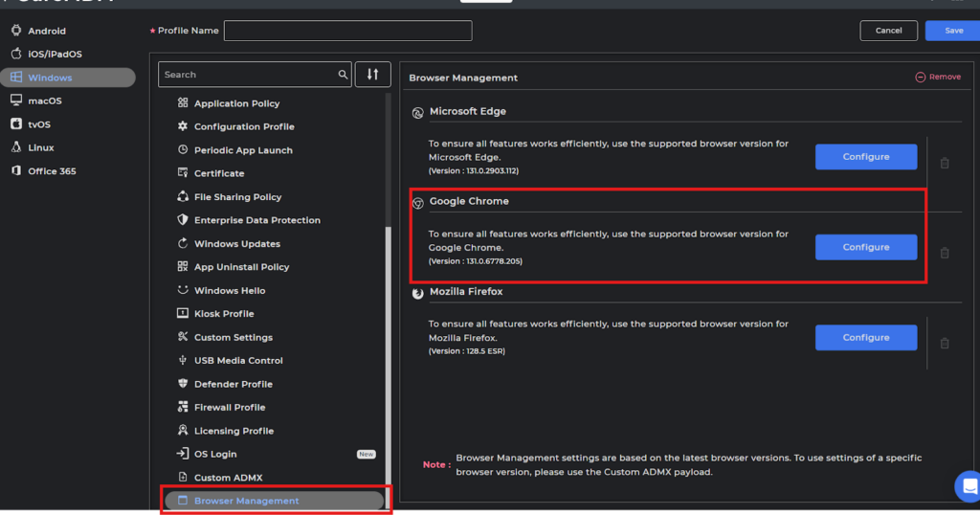The height and width of the screenshot is (515, 980).
Task: Configure Google Chrome browser settings
Action: (865, 247)
